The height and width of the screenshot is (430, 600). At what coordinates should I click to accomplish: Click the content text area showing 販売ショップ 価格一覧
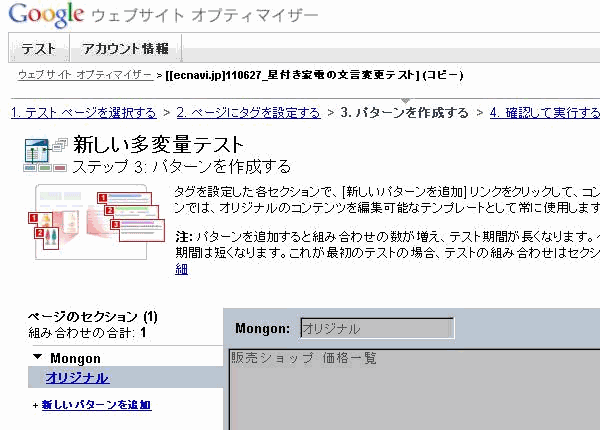414,389
